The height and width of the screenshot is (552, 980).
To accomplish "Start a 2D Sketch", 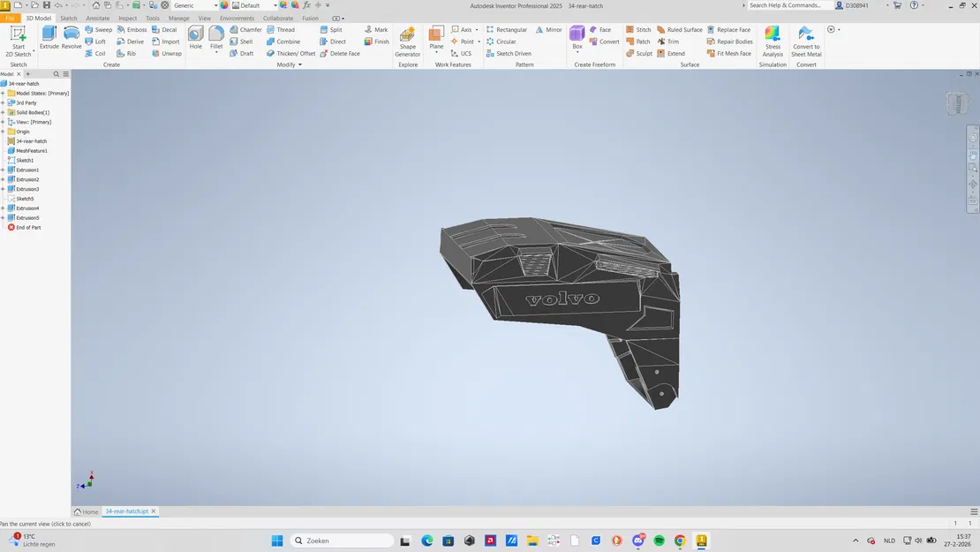I will click(x=18, y=35).
